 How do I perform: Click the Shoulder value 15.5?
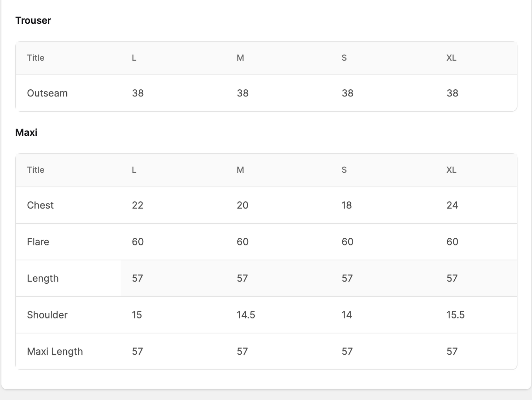[x=455, y=315]
